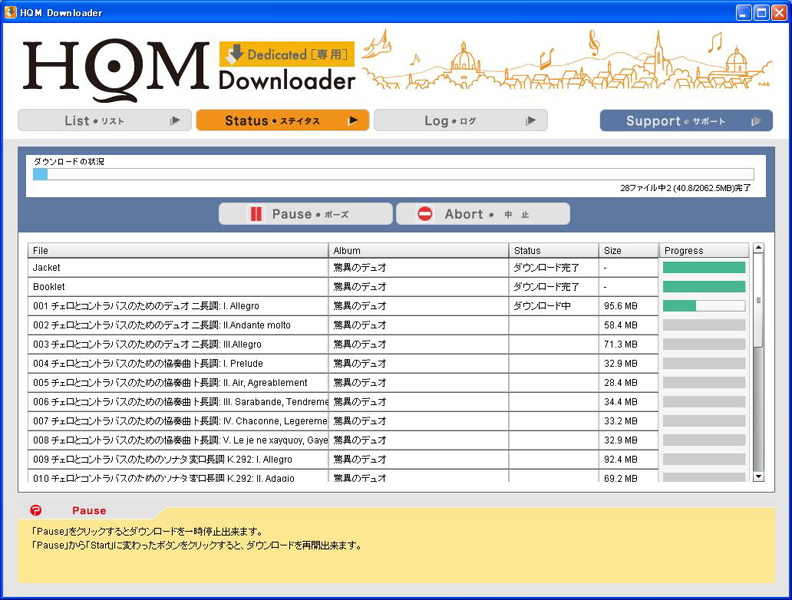This screenshot has height=600, width=792.
Task: Click the arrow icon on Log tab
Action: point(532,121)
